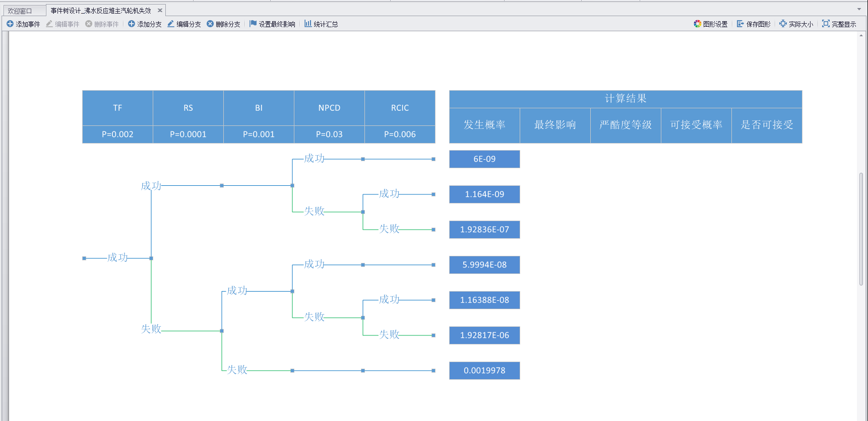Select the 5.9994E-08 result cell
This screenshot has height=421, width=868.
tap(484, 265)
